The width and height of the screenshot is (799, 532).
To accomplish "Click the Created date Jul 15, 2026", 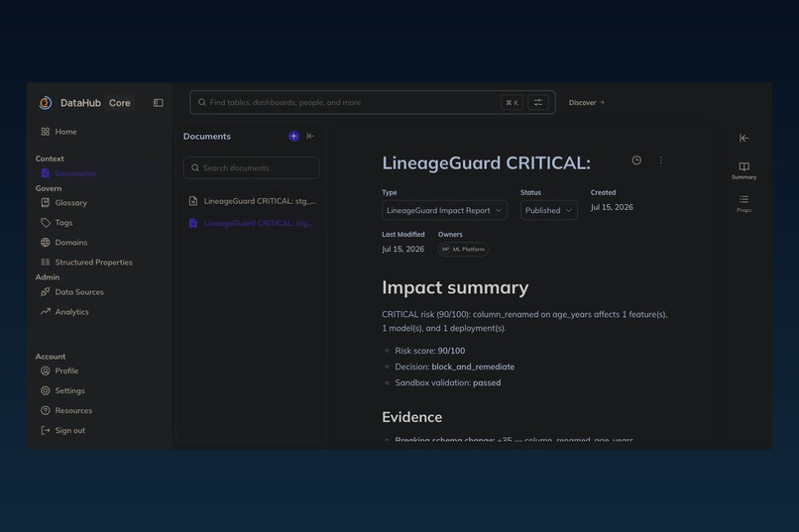I will 612,207.
